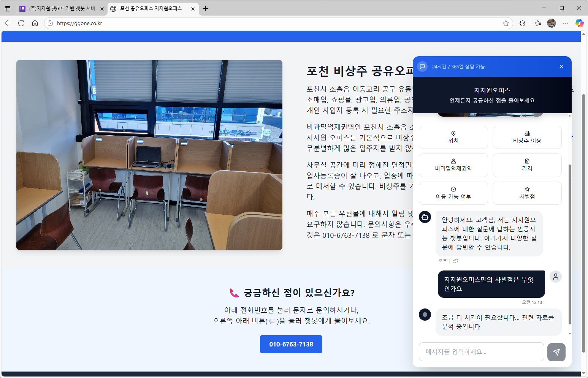The image size is (588, 378).
Task: Click the send message paper plane icon
Action: pyautogui.click(x=556, y=352)
